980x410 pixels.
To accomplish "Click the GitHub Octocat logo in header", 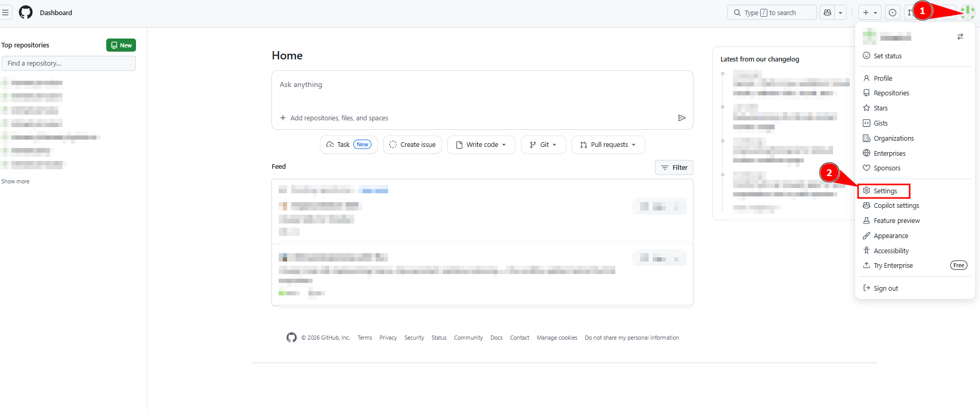I will 26,13.
